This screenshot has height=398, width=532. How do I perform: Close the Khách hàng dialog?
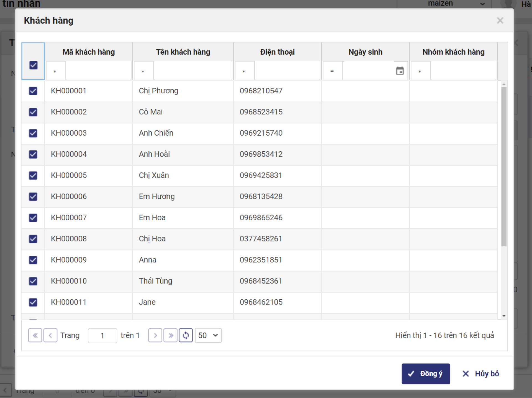500,21
